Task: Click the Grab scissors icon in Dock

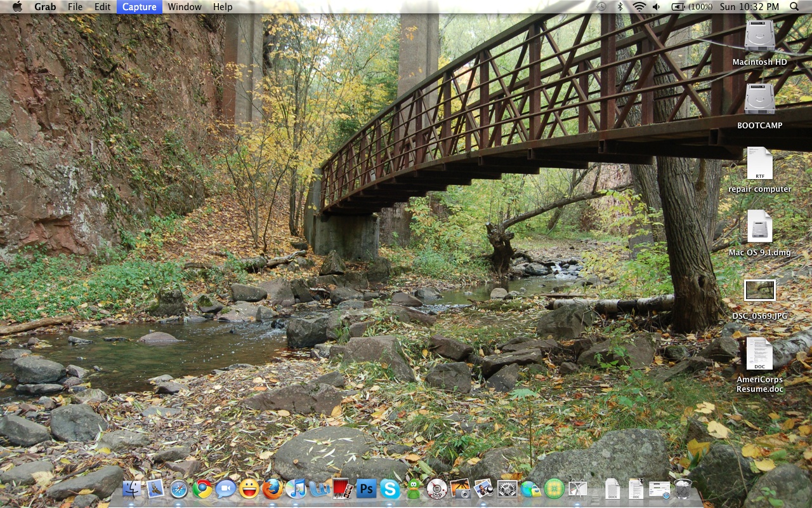Action: point(578,488)
